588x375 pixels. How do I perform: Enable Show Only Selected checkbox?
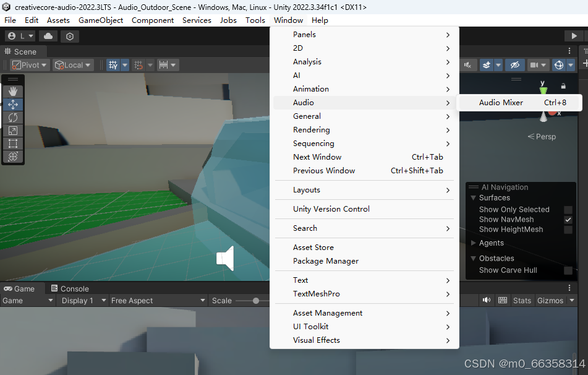(568, 209)
